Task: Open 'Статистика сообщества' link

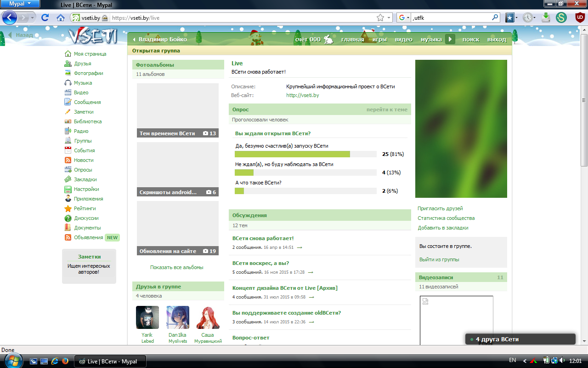Action: pyautogui.click(x=446, y=218)
